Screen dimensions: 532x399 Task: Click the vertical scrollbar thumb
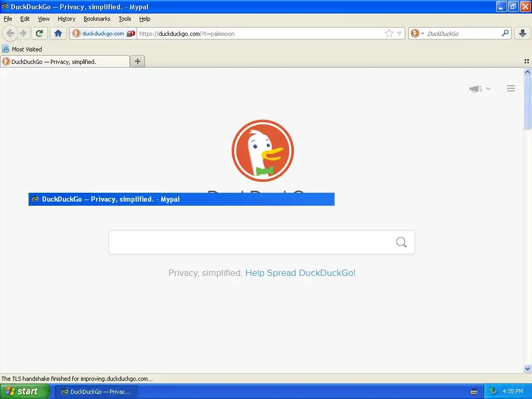point(527,102)
